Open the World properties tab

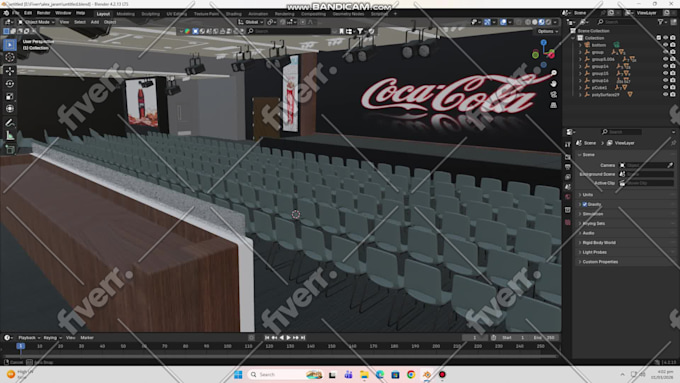point(568,197)
